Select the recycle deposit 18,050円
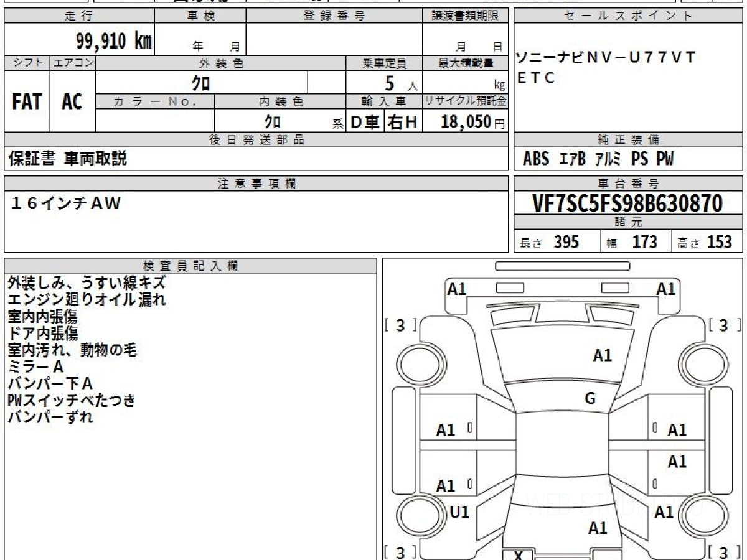The width and height of the screenshot is (747, 560). pos(473,122)
